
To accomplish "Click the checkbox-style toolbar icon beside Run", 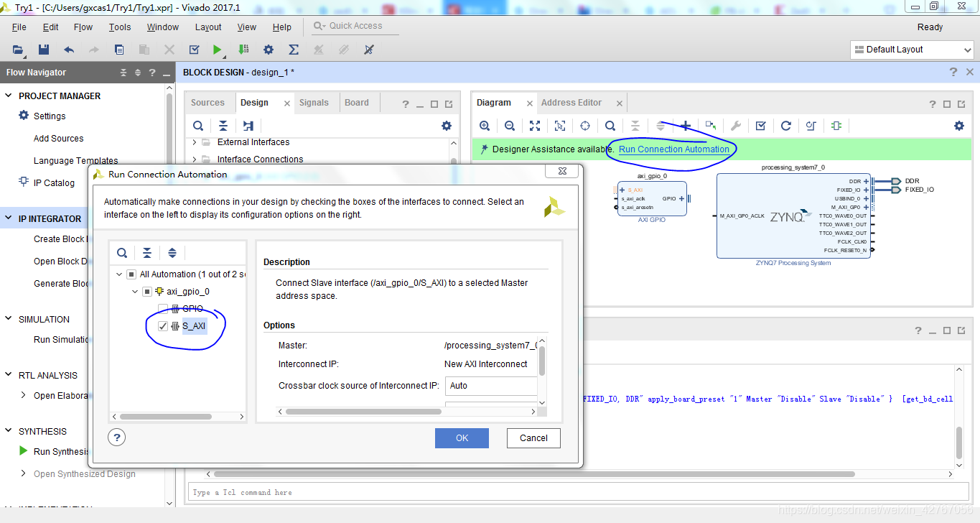I will tap(194, 50).
